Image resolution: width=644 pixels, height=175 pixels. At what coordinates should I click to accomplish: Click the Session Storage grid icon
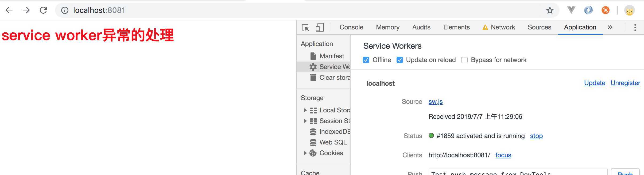pos(313,121)
